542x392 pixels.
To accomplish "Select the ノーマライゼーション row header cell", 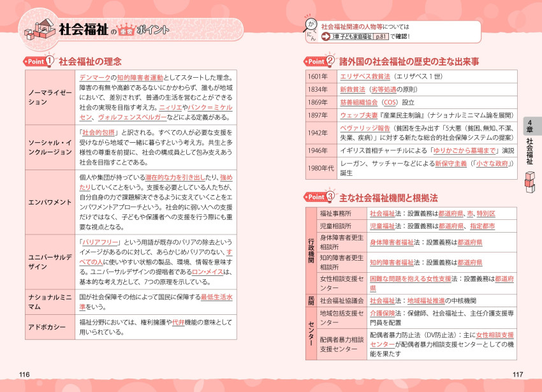I will (x=50, y=97).
